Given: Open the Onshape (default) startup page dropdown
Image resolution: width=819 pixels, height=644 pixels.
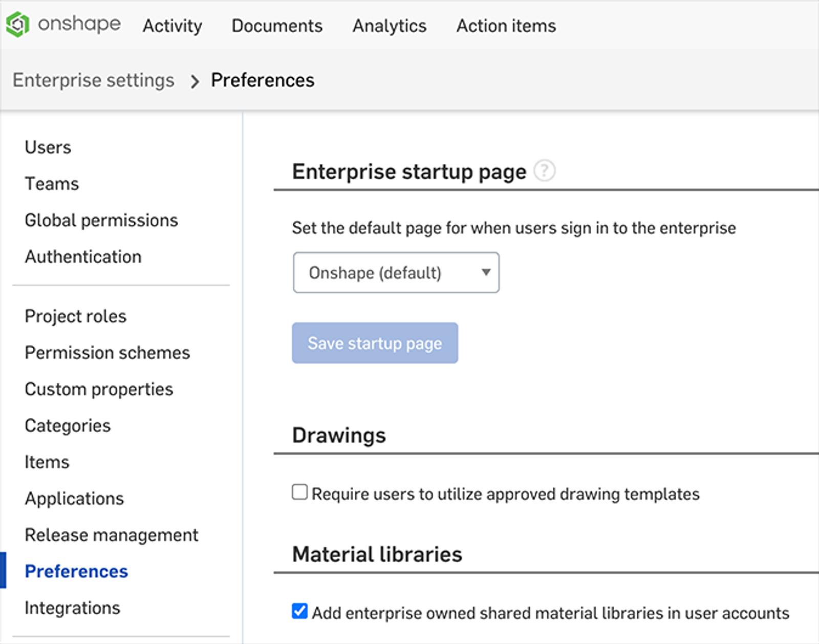Looking at the screenshot, I should 396,272.
